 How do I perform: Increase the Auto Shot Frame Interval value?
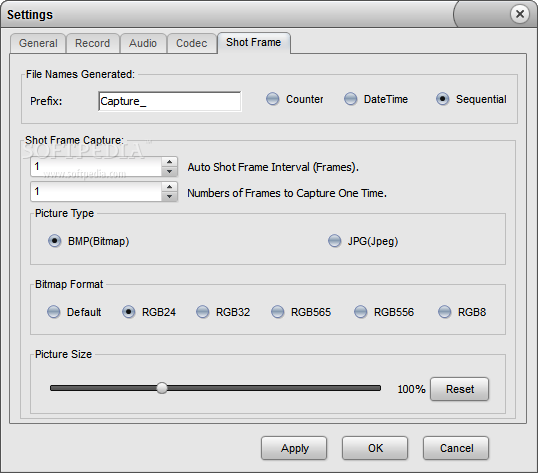click(x=169, y=162)
